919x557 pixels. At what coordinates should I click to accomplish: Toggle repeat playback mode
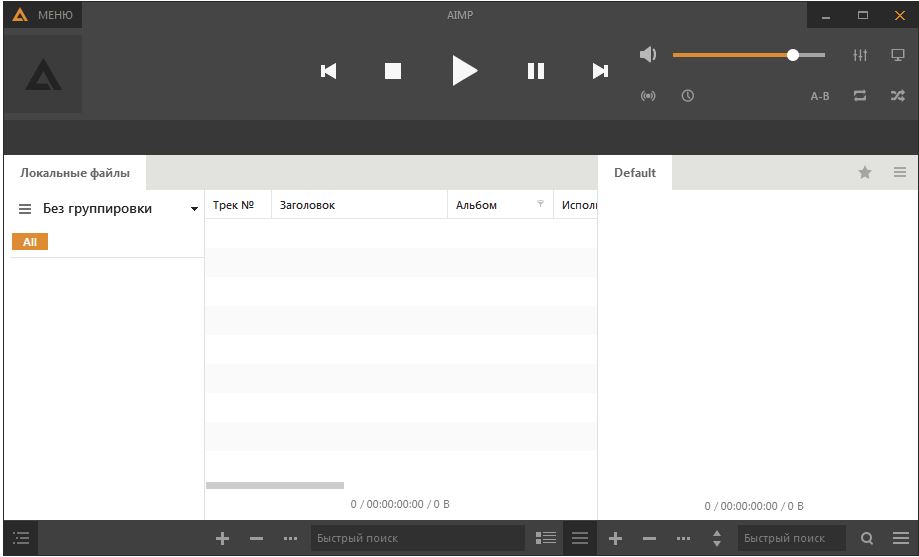coord(860,96)
